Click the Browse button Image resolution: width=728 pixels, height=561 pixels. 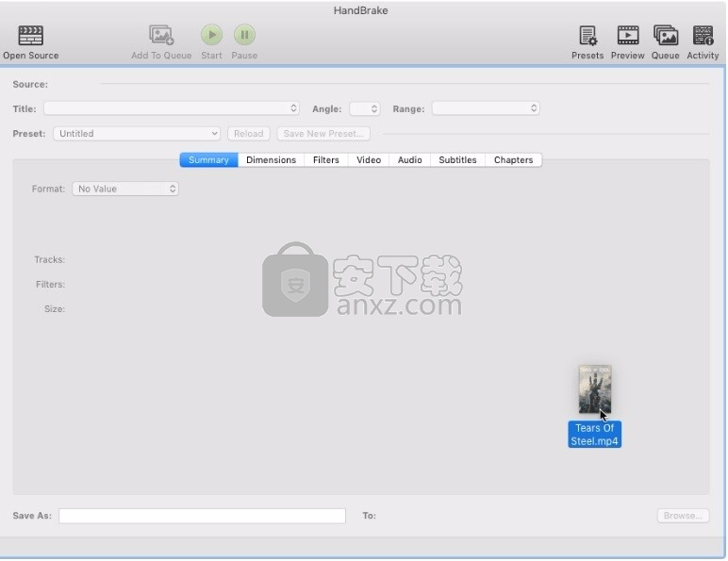click(x=683, y=516)
